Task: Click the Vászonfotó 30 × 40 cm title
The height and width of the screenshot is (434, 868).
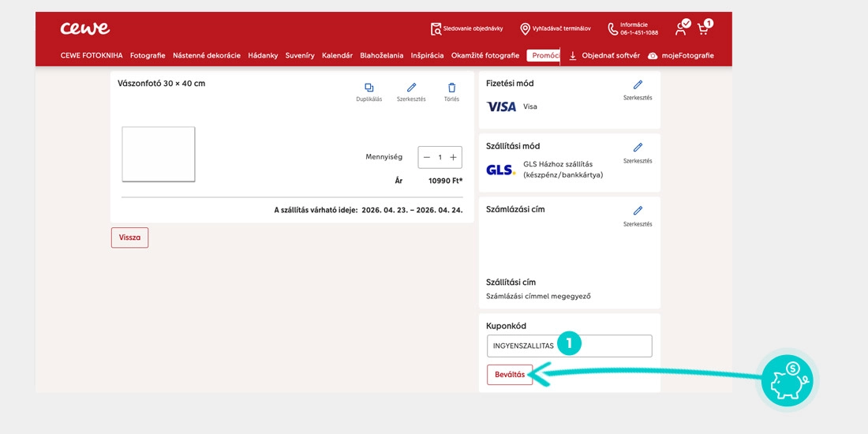Action: pos(162,84)
